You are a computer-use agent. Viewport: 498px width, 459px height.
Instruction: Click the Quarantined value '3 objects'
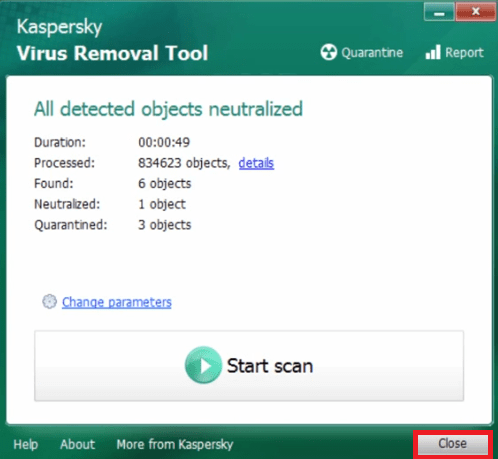[x=165, y=225]
